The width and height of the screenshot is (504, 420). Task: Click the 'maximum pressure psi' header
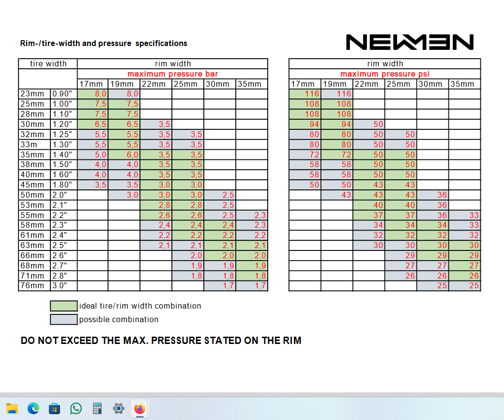385,74
